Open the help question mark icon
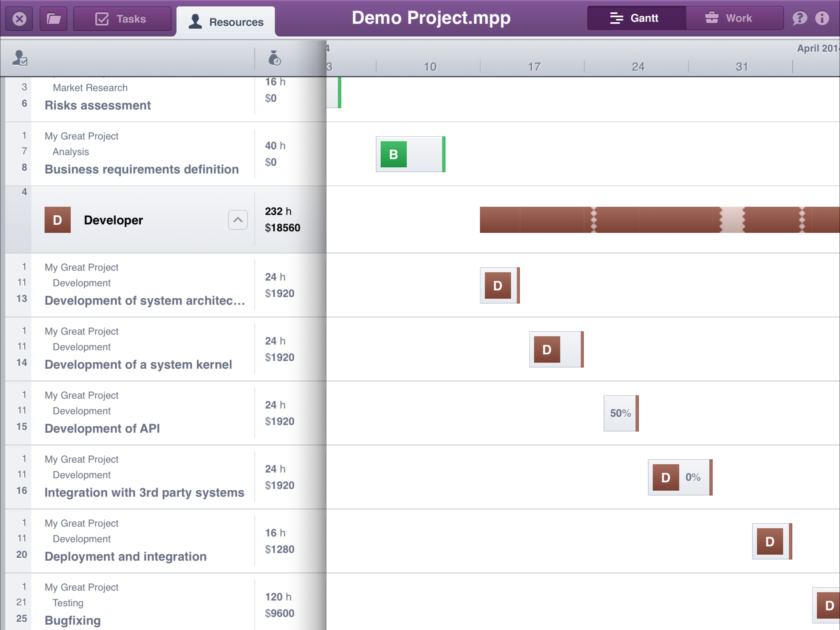Viewport: 840px width, 630px height. pyautogui.click(x=799, y=18)
